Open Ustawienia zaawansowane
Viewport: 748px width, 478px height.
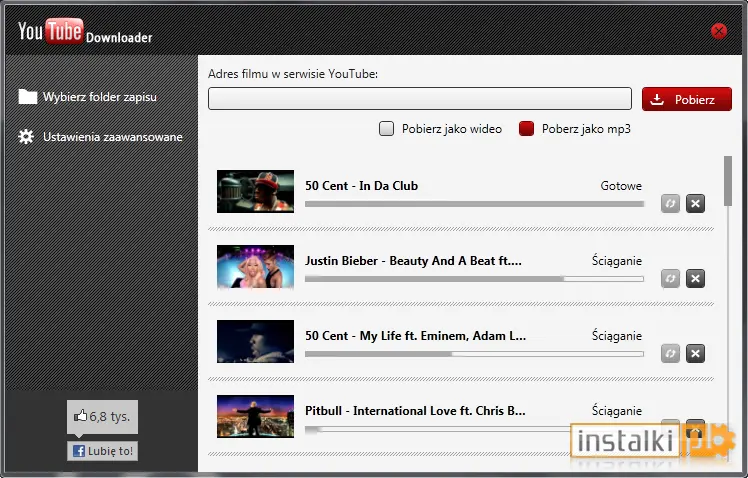(x=101, y=137)
